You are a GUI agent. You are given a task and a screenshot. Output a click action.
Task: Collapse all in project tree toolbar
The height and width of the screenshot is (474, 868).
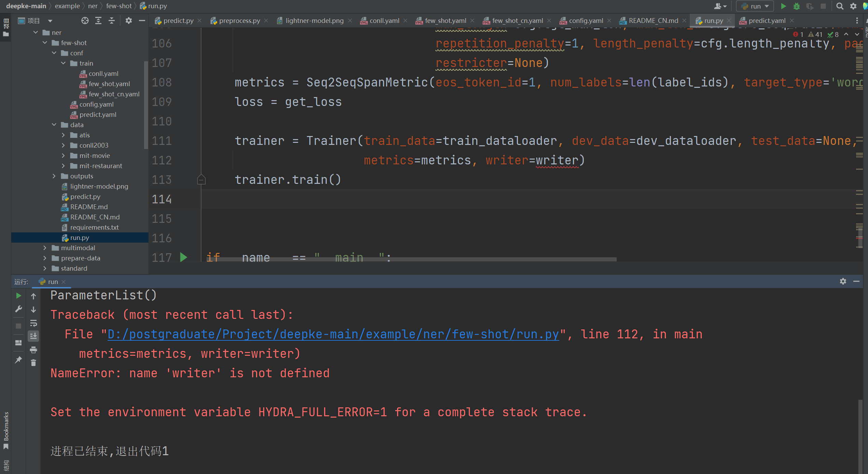click(x=112, y=21)
